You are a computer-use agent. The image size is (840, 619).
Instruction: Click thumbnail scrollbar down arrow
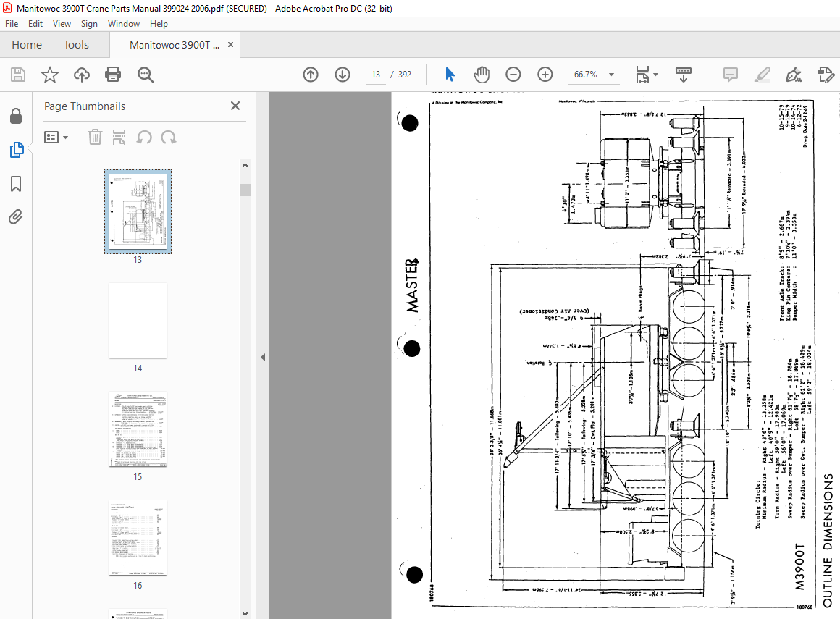click(245, 614)
